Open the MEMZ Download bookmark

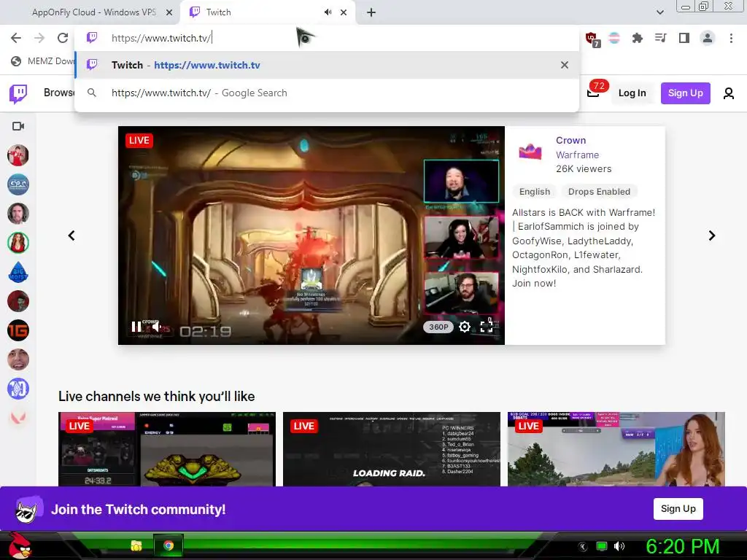tap(43, 61)
